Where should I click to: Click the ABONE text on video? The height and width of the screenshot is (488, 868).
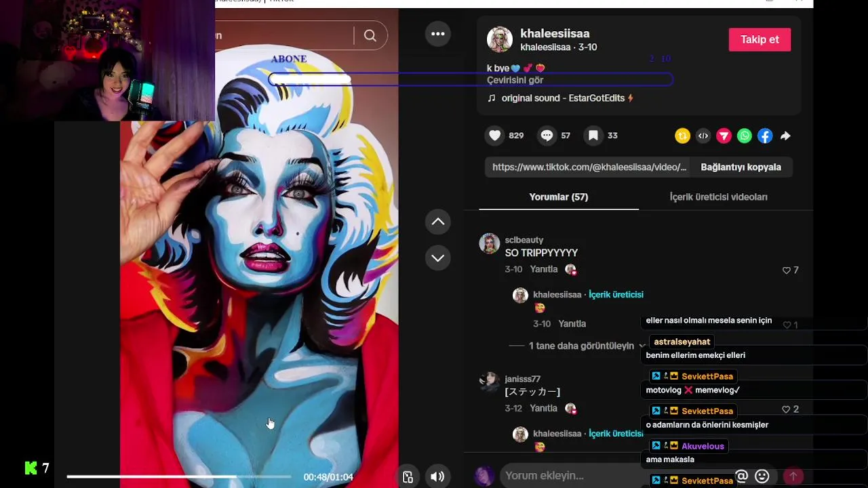[289, 59]
